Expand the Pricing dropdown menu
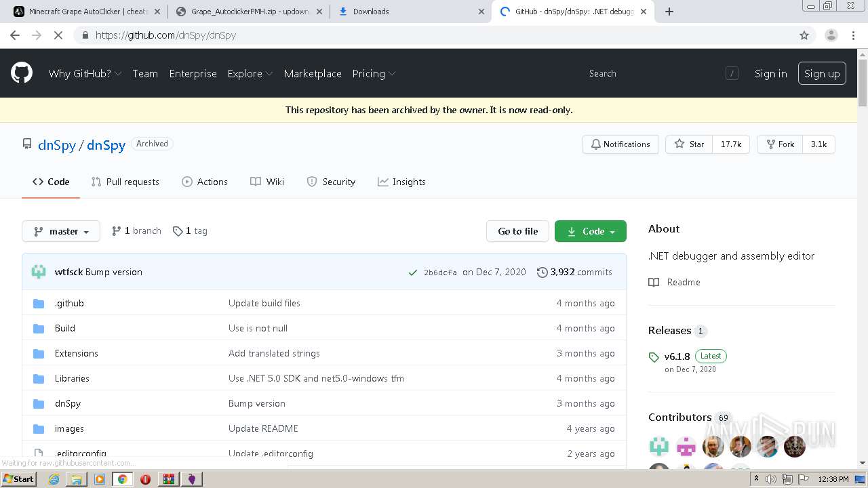The height and width of the screenshot is (488, 868). point(374,73)
